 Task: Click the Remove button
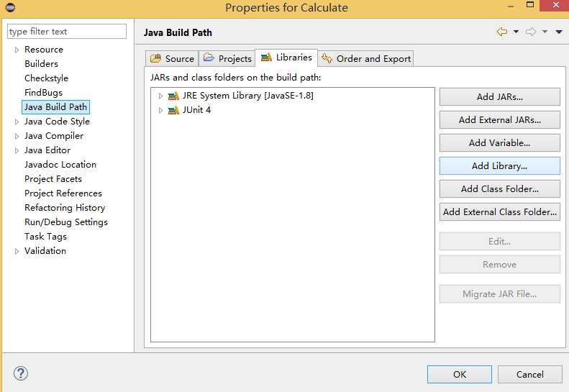point(500,265)
